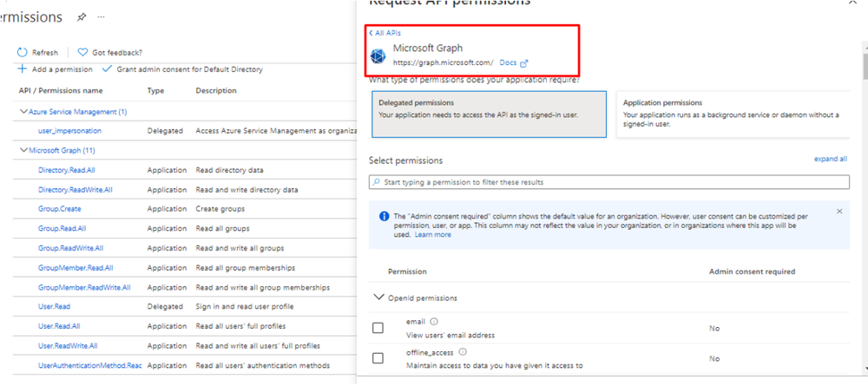Collapse the Microsoft Graph permissions group
The width and height of the screenshot is (868, 386).
click(23, 151)
